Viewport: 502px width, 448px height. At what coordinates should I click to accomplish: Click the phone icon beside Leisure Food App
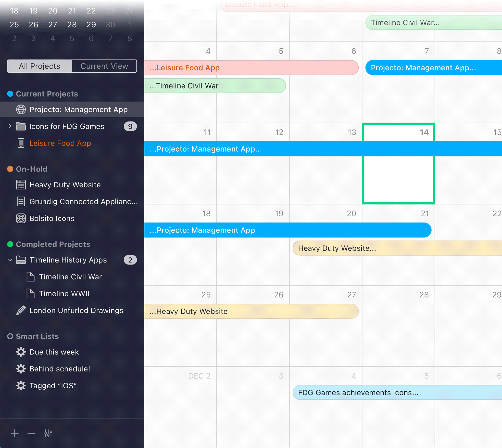point(21,143)
